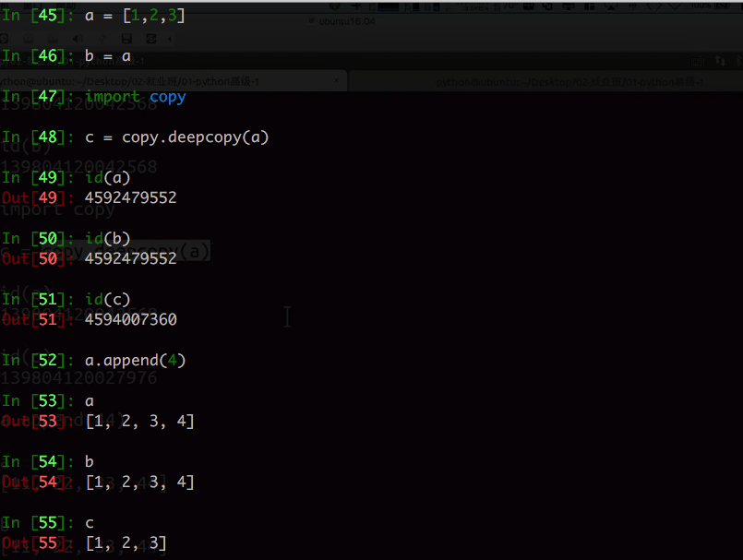This screenshot has height=560, width=743.
Task: Click the 'import copy' line at In [47]
Action: tap(136, 97)
